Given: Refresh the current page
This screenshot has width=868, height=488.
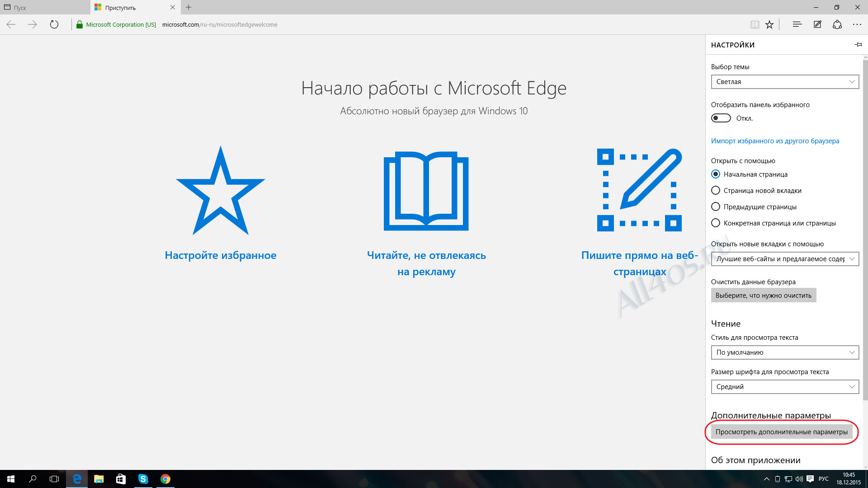Looking at the screenshot, I should pyautogui.click(x=54, y=24).
